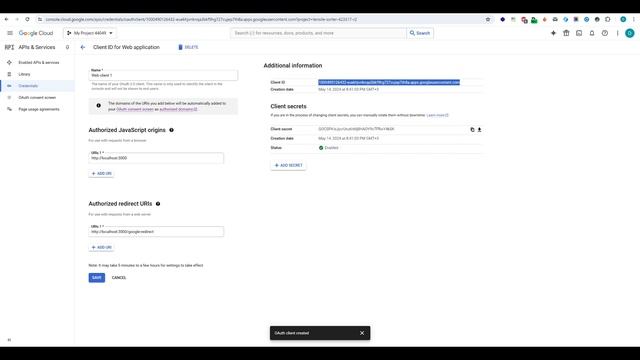This screenshot has height=360, width=640.
Task: Click the blue SAVE button
Action: click(97, 278)
